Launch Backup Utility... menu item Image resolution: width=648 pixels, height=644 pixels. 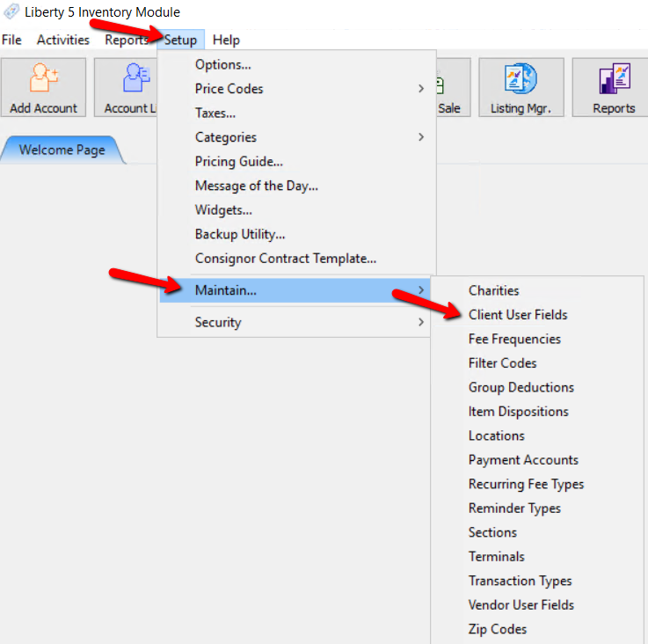point(296,234)
